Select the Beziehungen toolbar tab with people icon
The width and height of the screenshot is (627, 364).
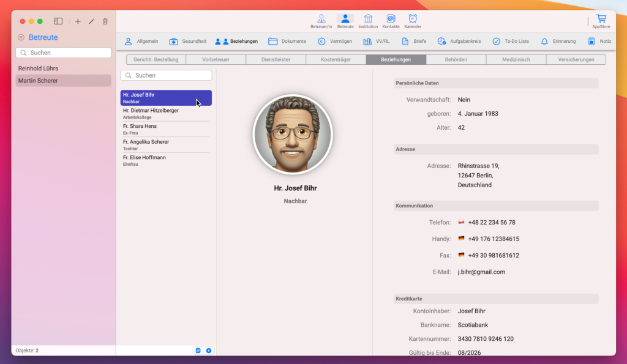pyautogui.click(x=236, y=41)
